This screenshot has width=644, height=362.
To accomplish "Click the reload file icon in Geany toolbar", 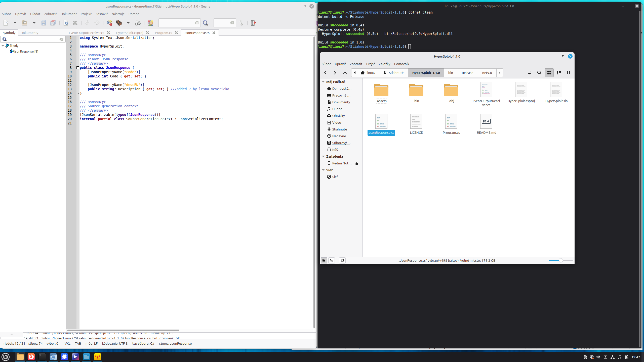I will point(66,23).
